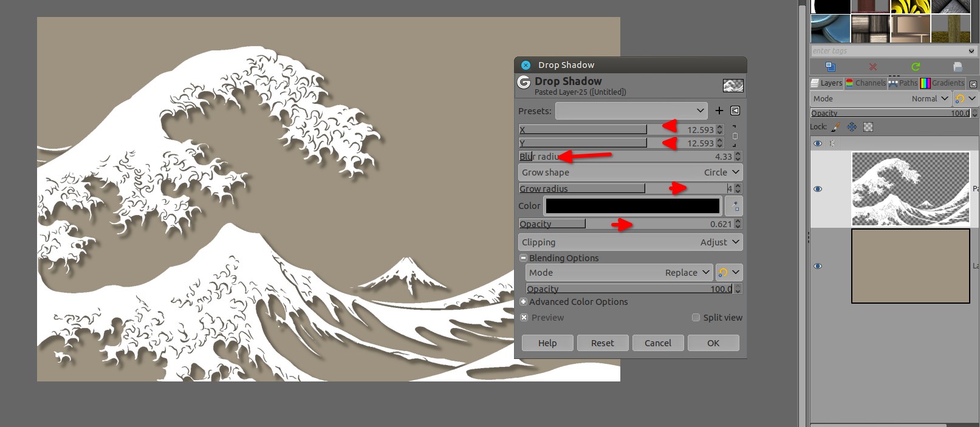Toggle the Preview checkbox
Screen dimensions: 980x427
pos(524,318)
